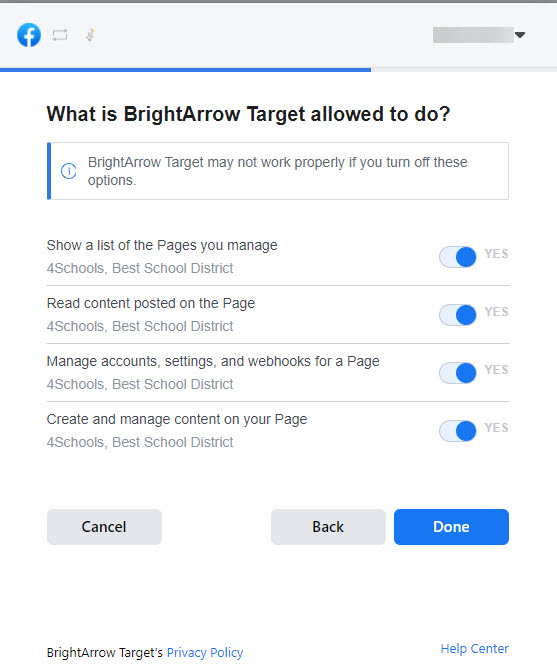Confirm permissions with Done button

coord(451,527)
